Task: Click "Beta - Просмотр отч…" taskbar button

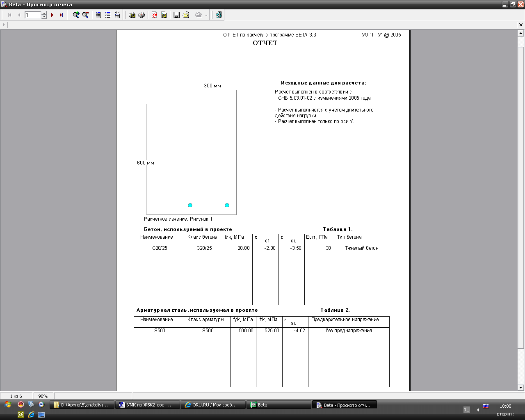Action: point(344,405)
